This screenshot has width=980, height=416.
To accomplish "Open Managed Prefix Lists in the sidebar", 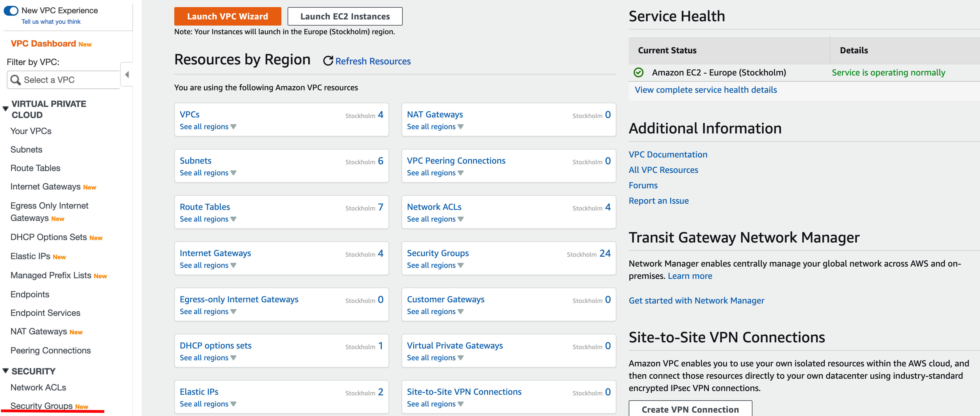I will pyautogui.click(x=50, y=275).
